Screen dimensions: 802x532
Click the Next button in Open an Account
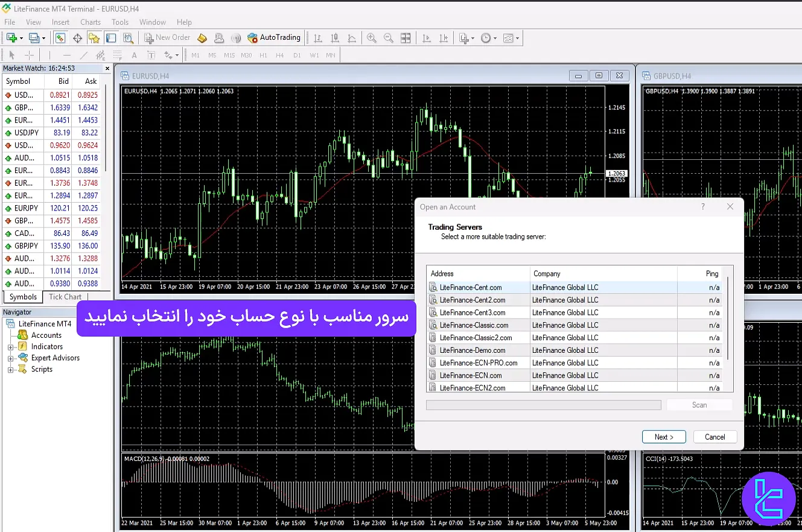pyautogui.click(x=664, y=436)
